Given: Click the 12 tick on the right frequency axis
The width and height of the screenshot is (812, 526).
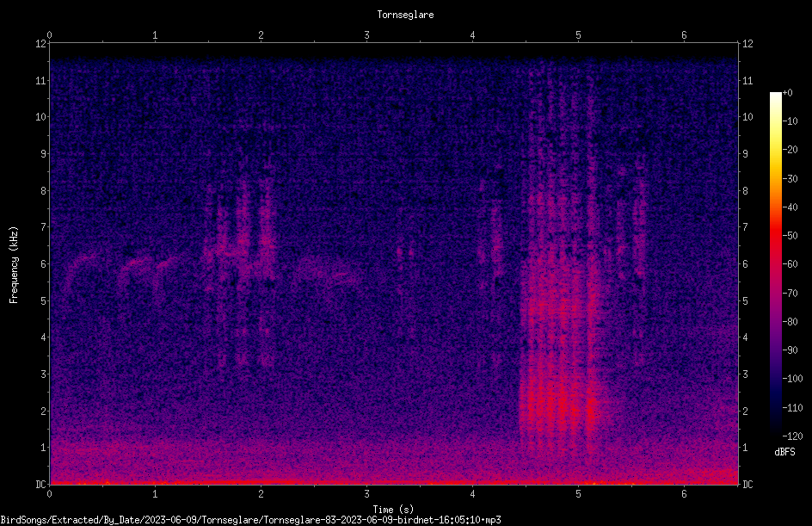Looking at the screenshot, I should tap(747, 44).
